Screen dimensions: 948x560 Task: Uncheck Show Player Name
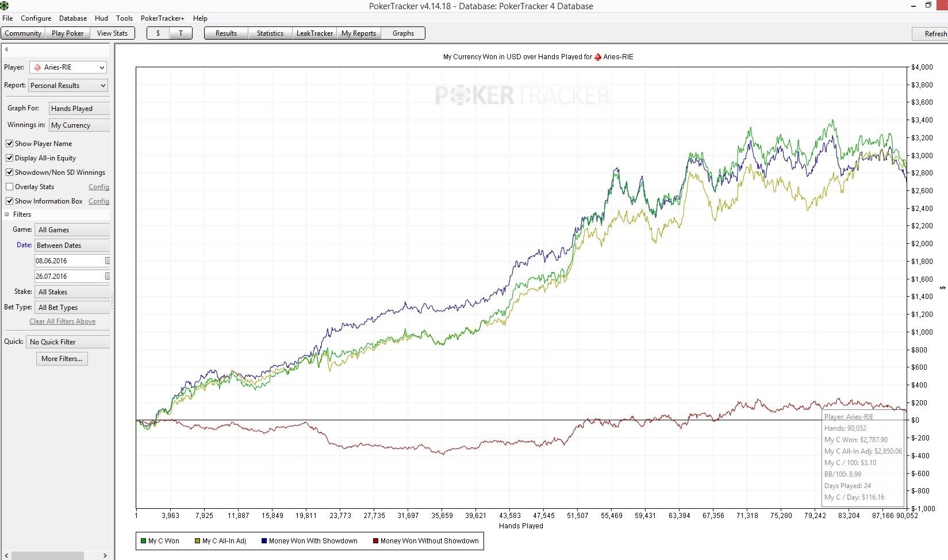click(x=9, y=144)
